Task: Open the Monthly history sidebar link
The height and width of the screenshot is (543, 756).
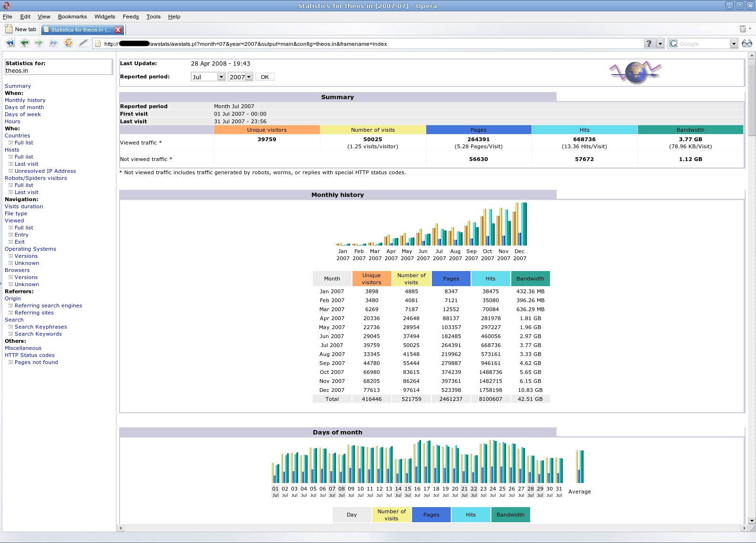Action: pyautogui.click(x=25, y=100)
